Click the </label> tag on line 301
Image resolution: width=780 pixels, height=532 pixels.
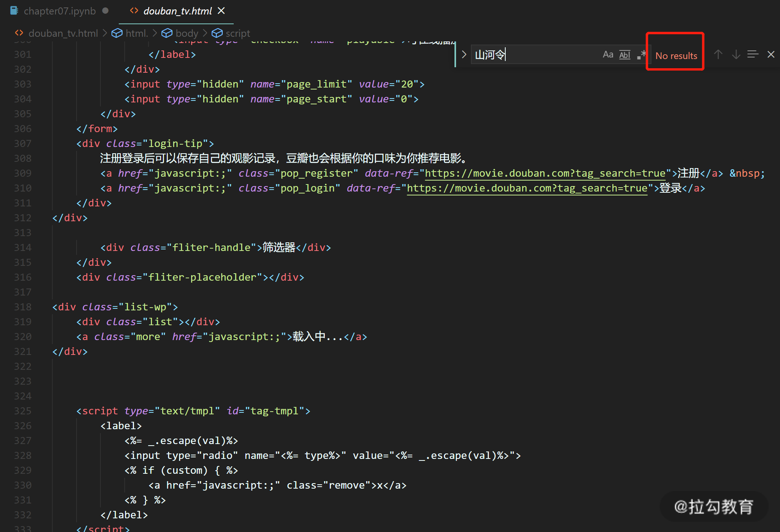point(172,54)
